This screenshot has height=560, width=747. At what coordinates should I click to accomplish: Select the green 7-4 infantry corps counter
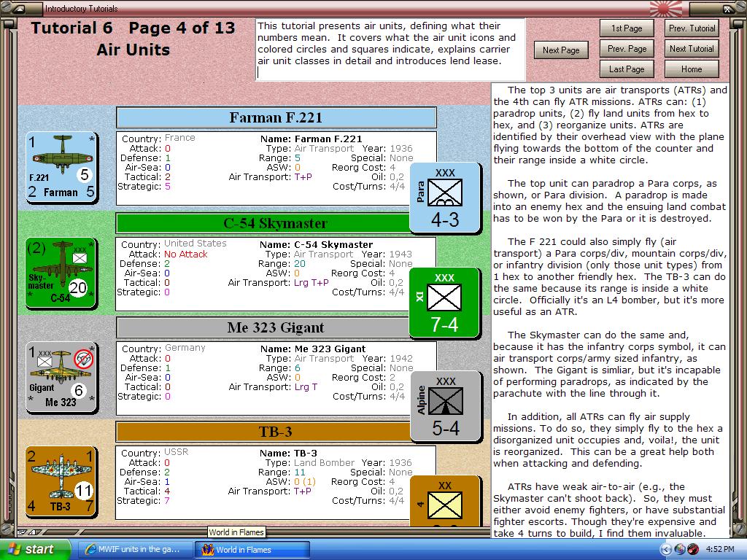(x=444, y=303)
